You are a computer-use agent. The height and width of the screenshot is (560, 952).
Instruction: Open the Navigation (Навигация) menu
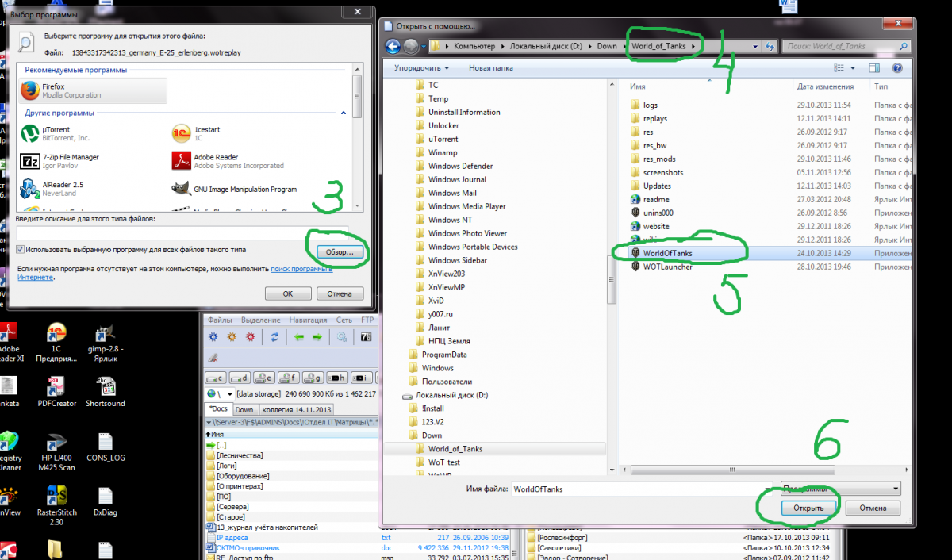pos(308,320)
